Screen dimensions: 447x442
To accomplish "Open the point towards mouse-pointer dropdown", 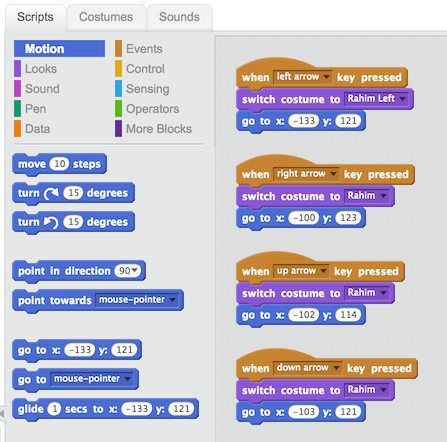I will (137, 300).
